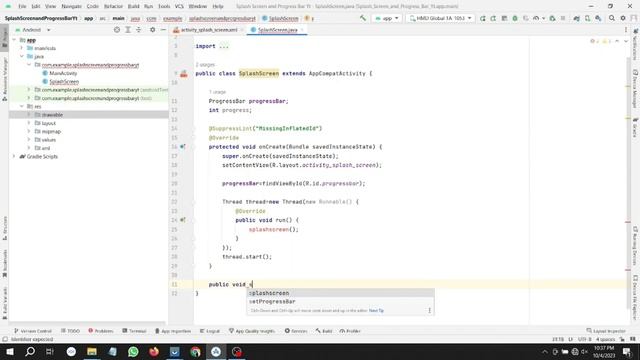The height and width of the screenshot is (360, 640).
Task: Open the Android view selector dropdown
Action: (x=33, y=30)
